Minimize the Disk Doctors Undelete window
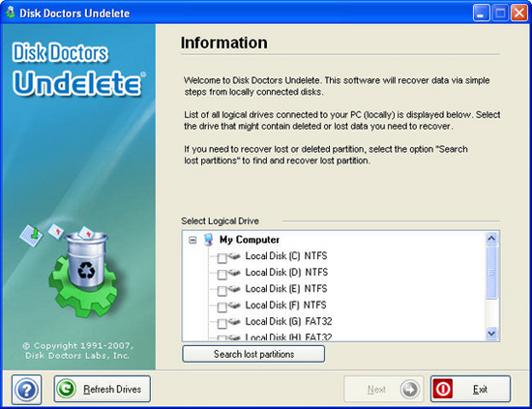 tap(481, 13)
